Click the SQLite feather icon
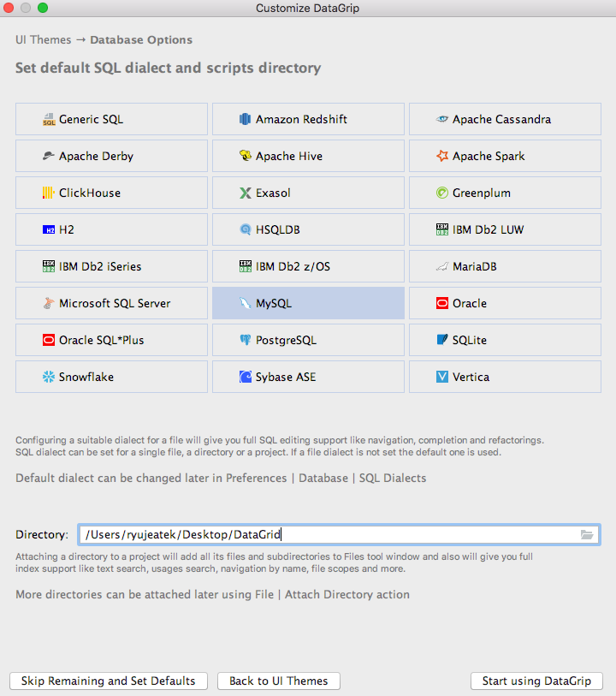Viewport: 616px width, 696px height. 442,341
